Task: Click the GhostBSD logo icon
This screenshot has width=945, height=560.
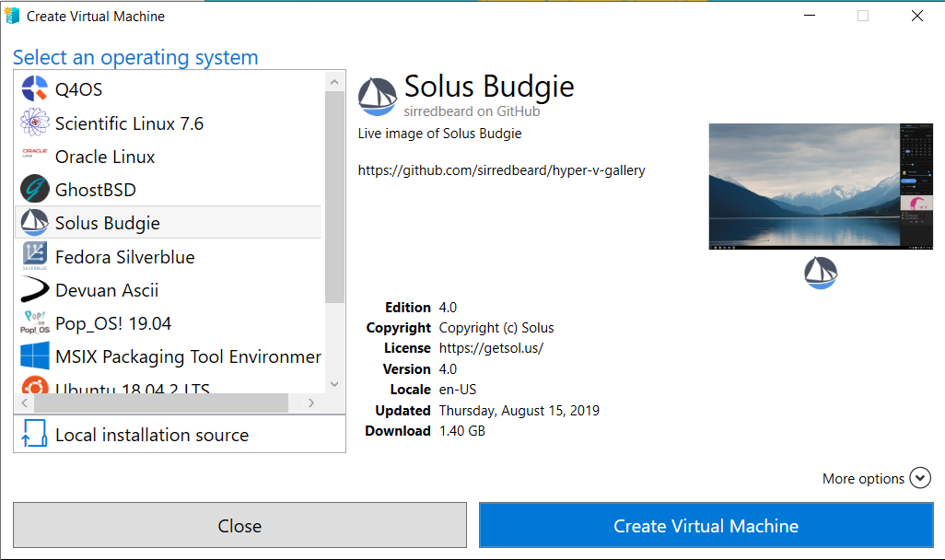Action: click(34, 189)
